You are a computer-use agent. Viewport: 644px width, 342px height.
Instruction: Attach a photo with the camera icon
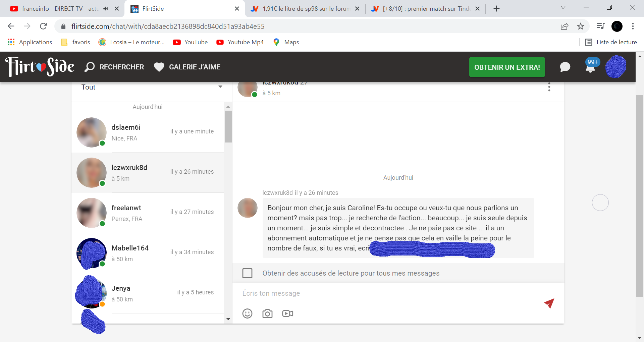click(267, 313)
